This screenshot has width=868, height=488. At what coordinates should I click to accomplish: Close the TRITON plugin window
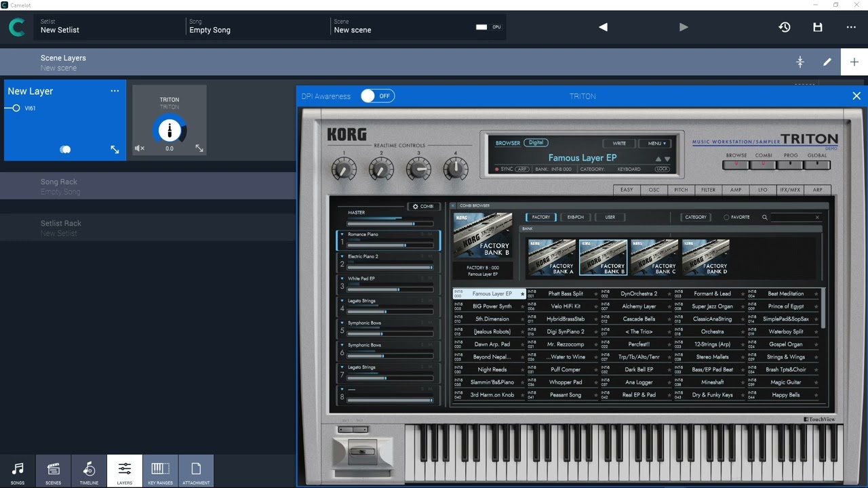click(x=856, y=96)
